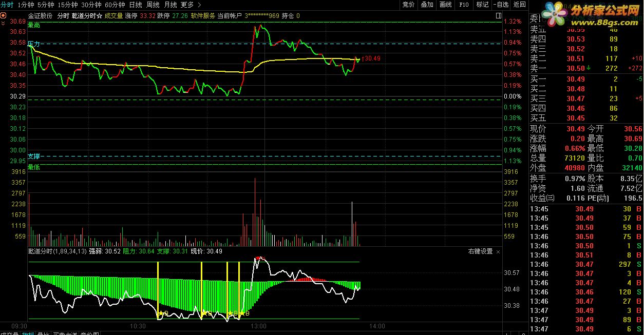Click the 总量 73120 value
This screenshot has height=335, width=644.
click(x=574, y=158)
